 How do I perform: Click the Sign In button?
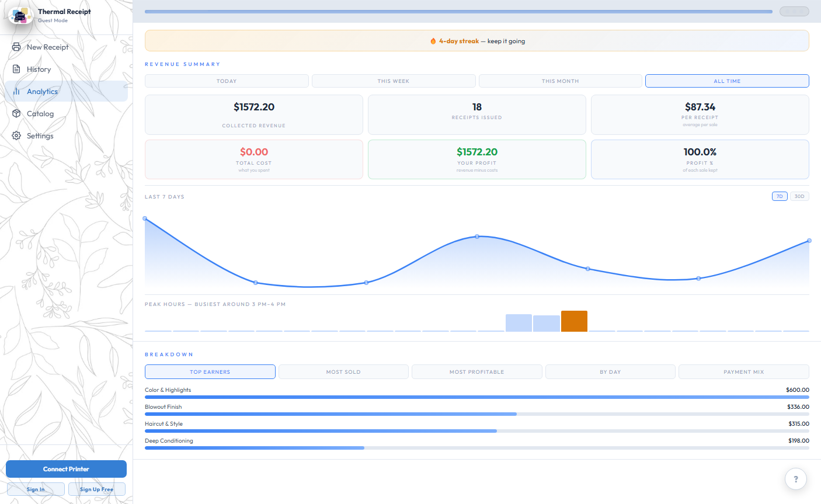[36, 489]
